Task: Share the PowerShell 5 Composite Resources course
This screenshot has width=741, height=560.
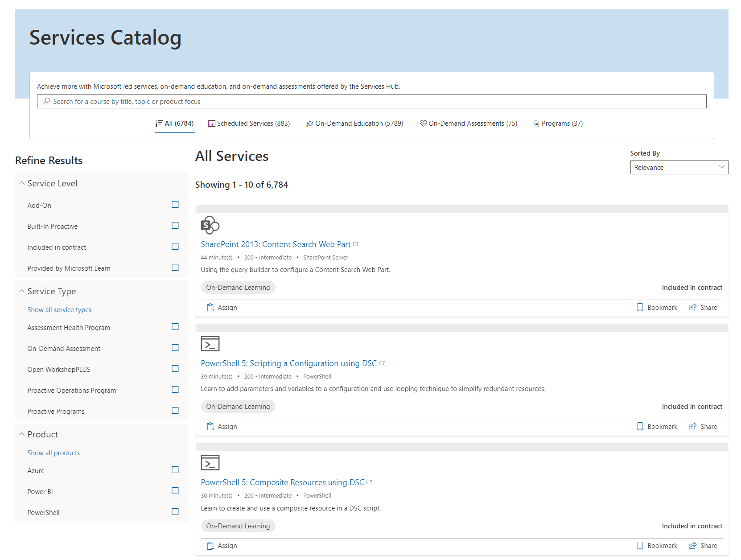Action: pyautogui.click(x=703, y=546)
